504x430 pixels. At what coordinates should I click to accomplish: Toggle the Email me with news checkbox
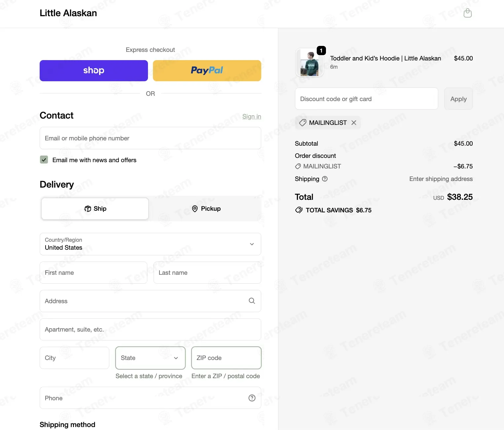[x=44, y=160]
